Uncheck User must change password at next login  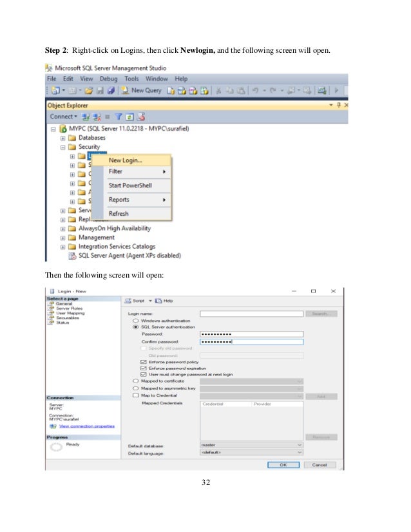tap(143, 375)
